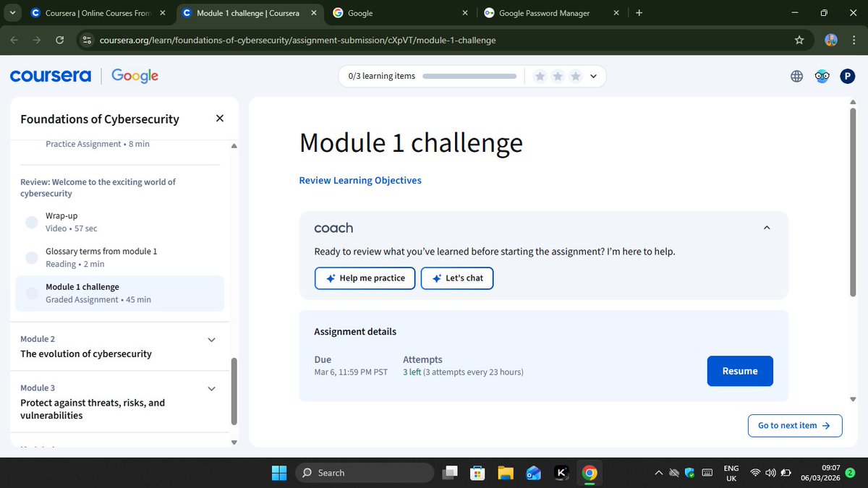
Task: Go to next item
Action: pyautogui.click(x=795, y=425)
